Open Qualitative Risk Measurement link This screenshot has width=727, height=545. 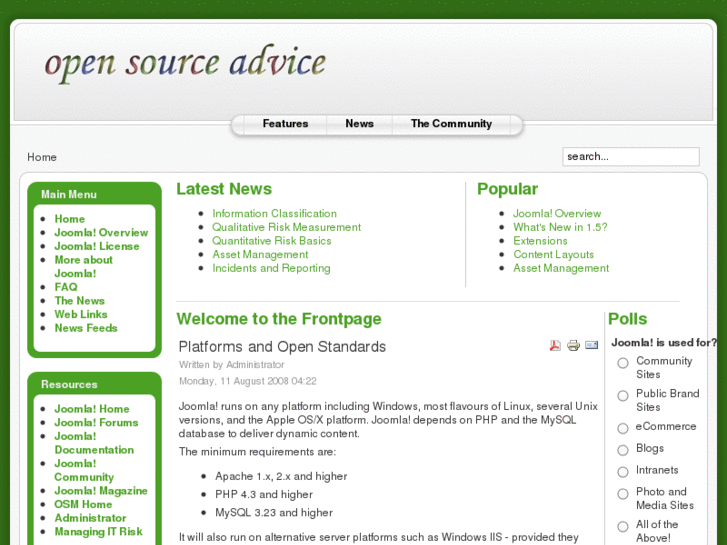287,227
